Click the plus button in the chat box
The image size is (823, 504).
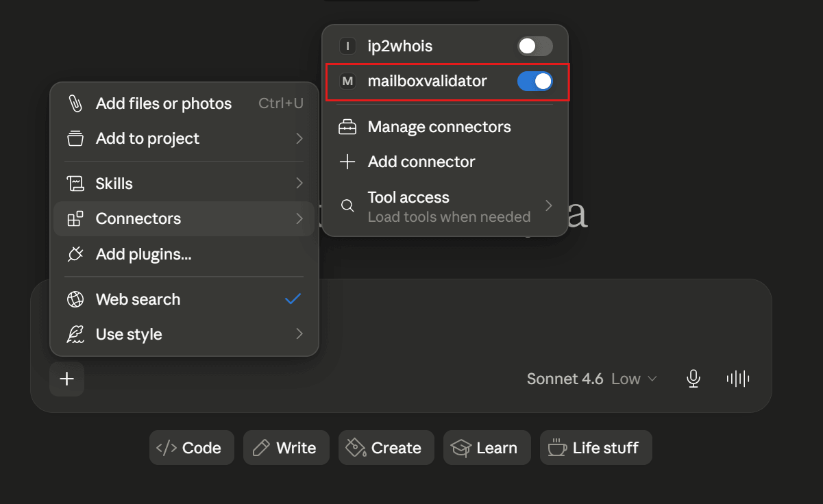[x=67, y=379]
